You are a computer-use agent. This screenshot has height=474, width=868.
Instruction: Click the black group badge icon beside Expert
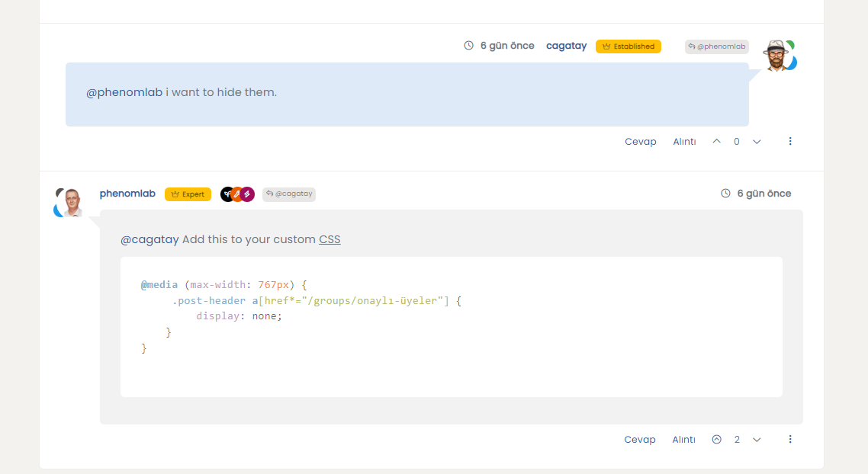point(227,194)
